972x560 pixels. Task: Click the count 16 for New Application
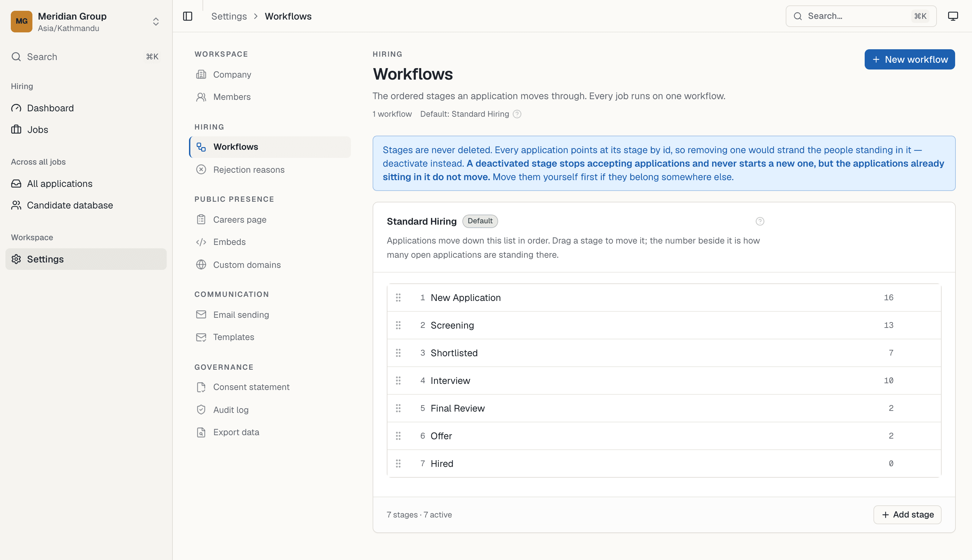pos(888,298)
